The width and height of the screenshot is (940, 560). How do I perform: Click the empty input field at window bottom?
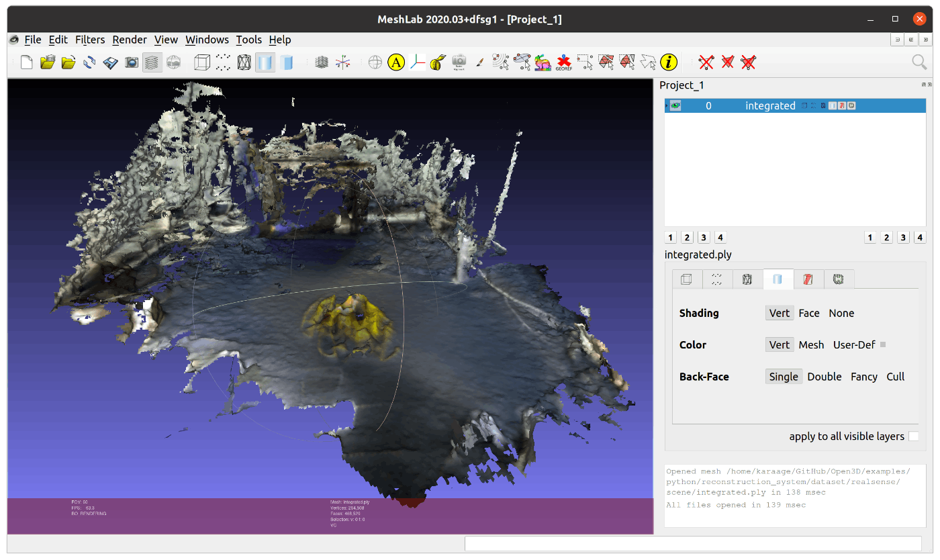[693, 543]
